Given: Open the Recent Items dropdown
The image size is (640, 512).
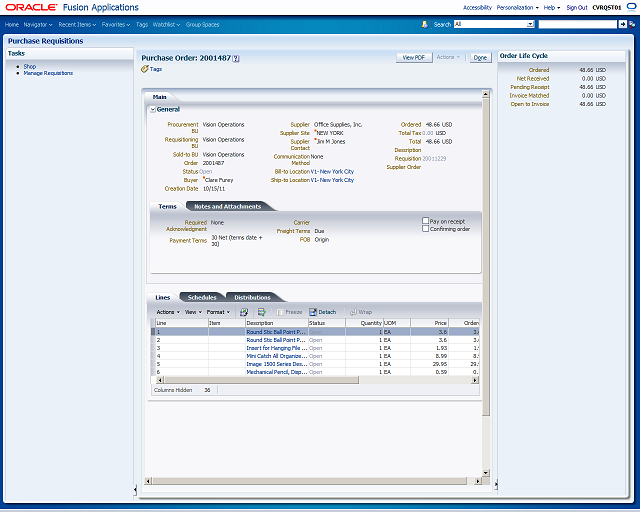Looking at the screenshot, I should pos(77,24).
